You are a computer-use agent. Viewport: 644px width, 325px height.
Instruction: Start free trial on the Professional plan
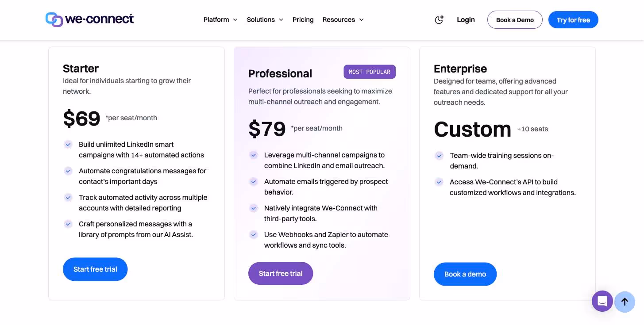[280, 273]
